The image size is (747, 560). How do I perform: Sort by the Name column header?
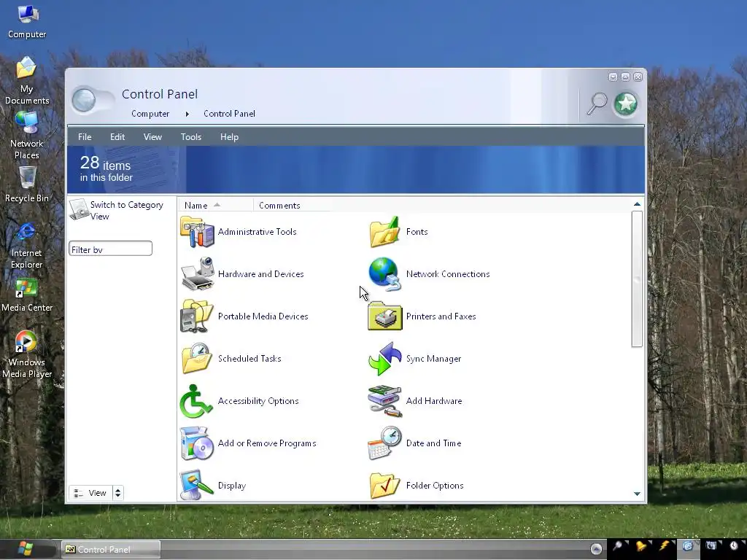[x=216, y=205]
